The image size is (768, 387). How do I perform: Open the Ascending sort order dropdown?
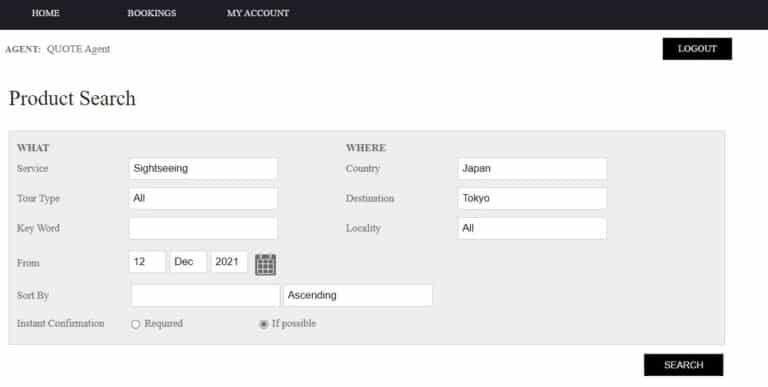358,295
